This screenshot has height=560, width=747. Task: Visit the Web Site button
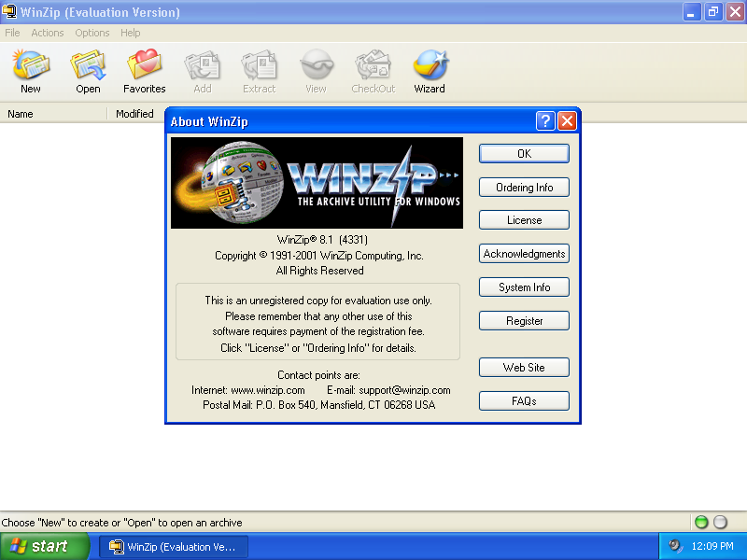pyautogui.click(x=524, y=367)
